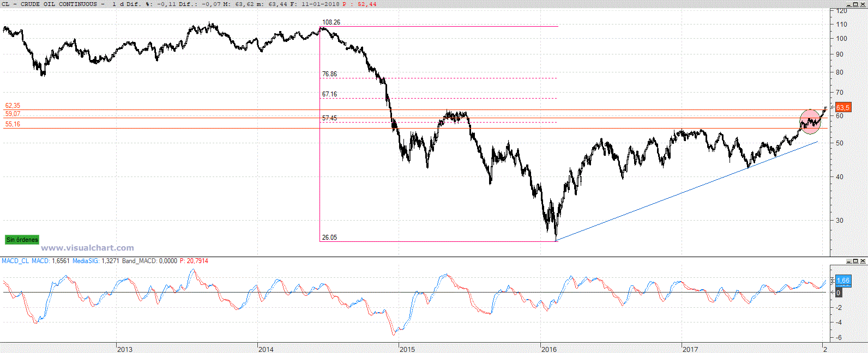The image size is (868, 353).
Task: Select the pink highlighted ellipse on chart
Action: click(x=810, y=121)
